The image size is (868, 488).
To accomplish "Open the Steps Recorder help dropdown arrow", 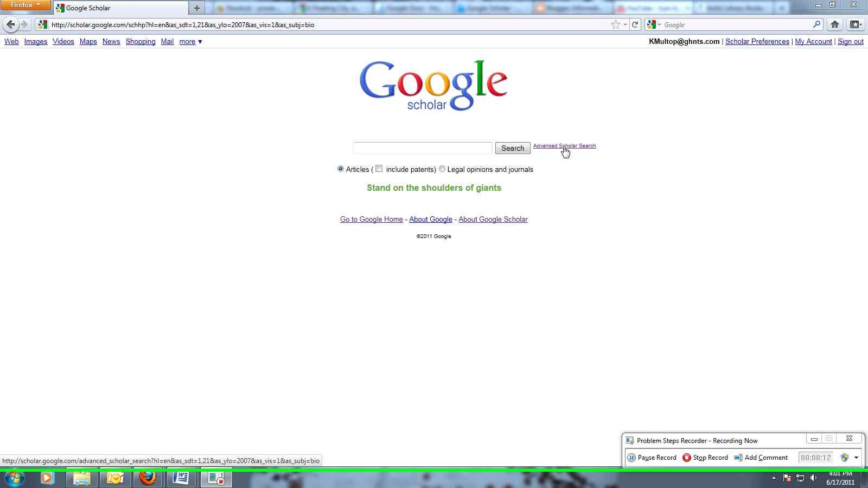I will (x=856, y=458).
